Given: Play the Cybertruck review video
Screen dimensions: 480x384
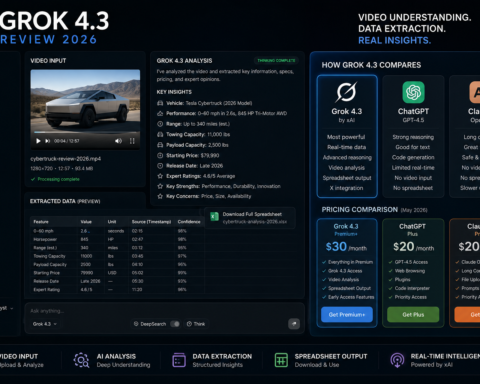Looking at the screenshot, I should click(x=38, y=141).
